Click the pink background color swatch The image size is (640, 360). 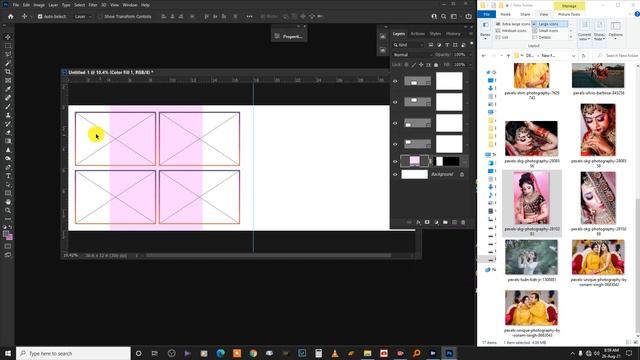point(9,237)
